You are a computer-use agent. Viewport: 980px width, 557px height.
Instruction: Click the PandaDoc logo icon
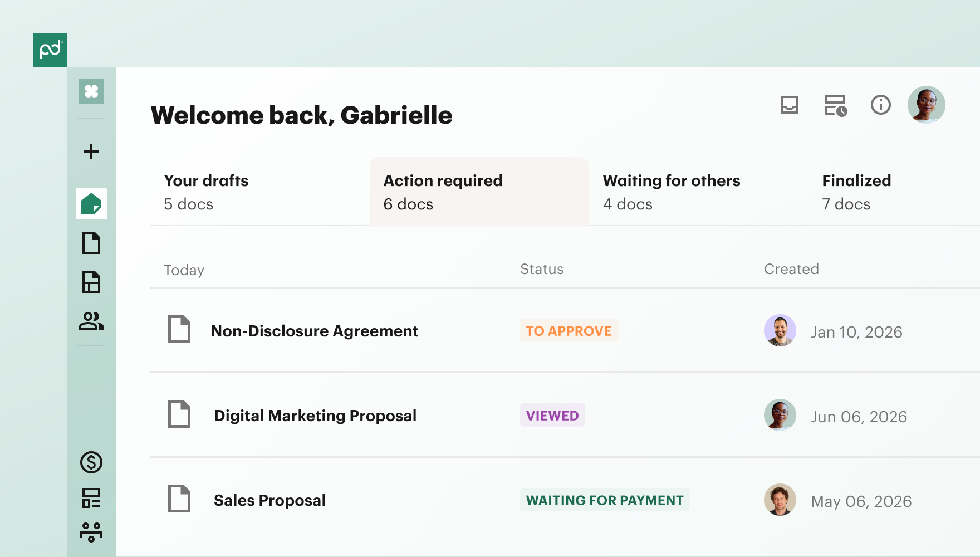(50, 50)
